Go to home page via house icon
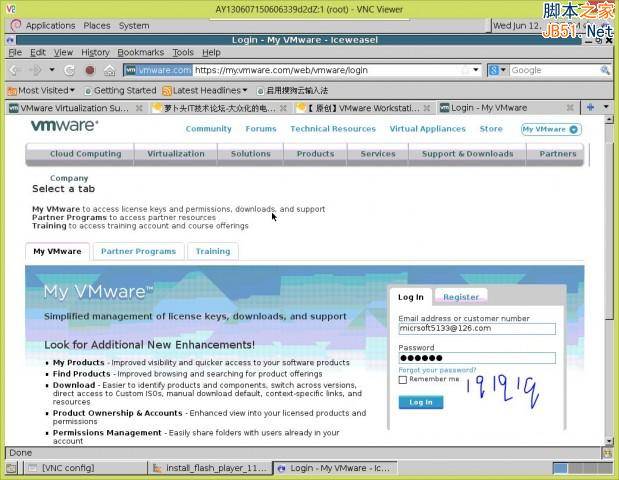619x480 pixels. pyautogui.click(x=110, y=70)
